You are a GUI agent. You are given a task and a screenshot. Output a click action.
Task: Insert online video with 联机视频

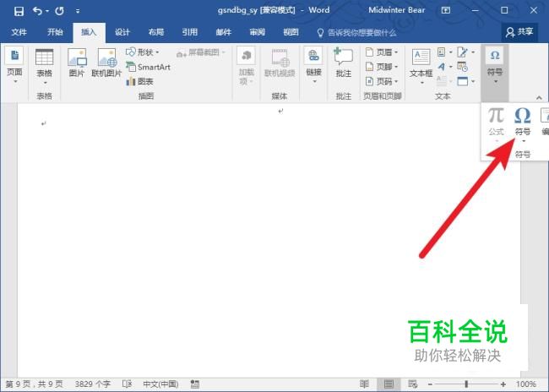coord(280,63)
